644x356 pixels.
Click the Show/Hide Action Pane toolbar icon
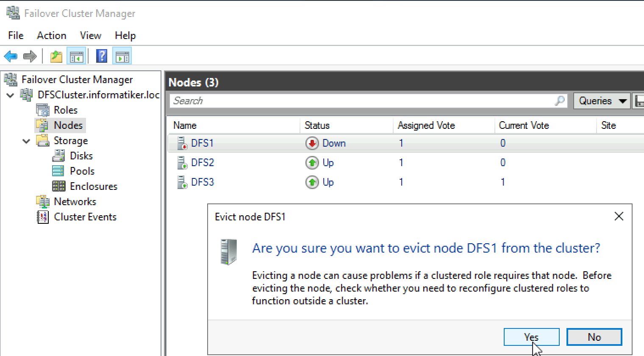(x=122, y=56)
